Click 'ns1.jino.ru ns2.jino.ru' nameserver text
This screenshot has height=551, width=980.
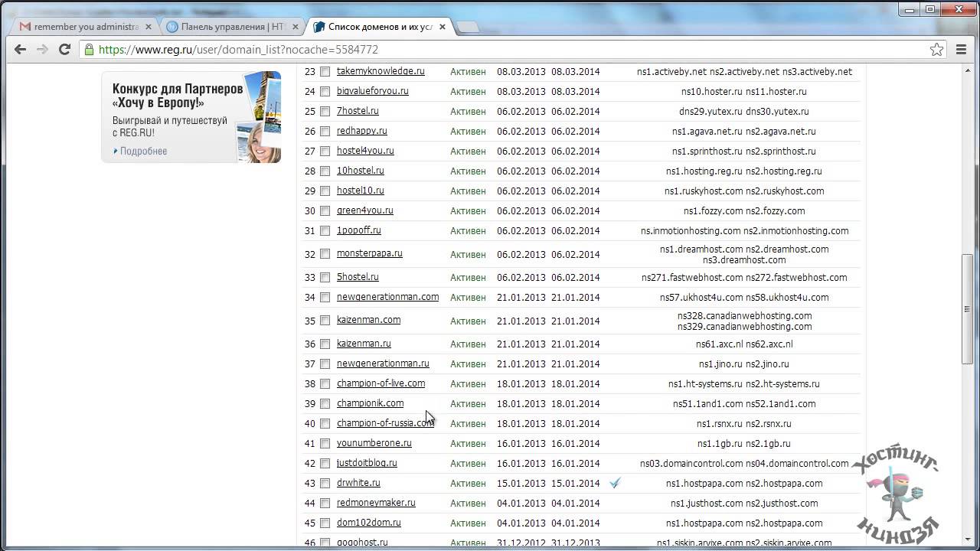click(x=743, y=364)
